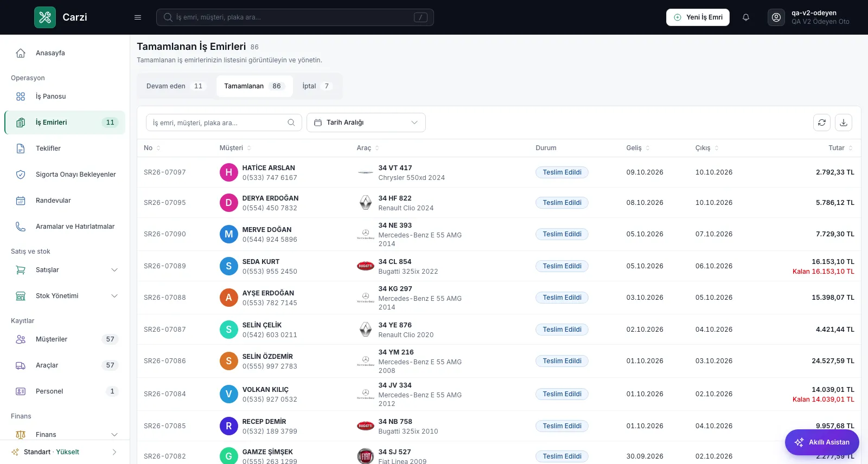The image size is (868, 464).
Task: Click the Carzi logo icon
Action: [x=45, y=17]
